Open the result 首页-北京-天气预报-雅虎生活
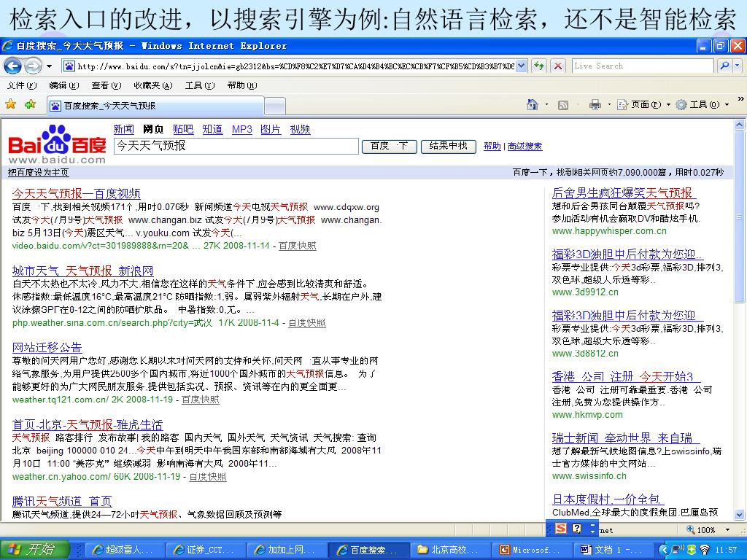The height and width of the screenshot is (560, 747). [88, 424]
